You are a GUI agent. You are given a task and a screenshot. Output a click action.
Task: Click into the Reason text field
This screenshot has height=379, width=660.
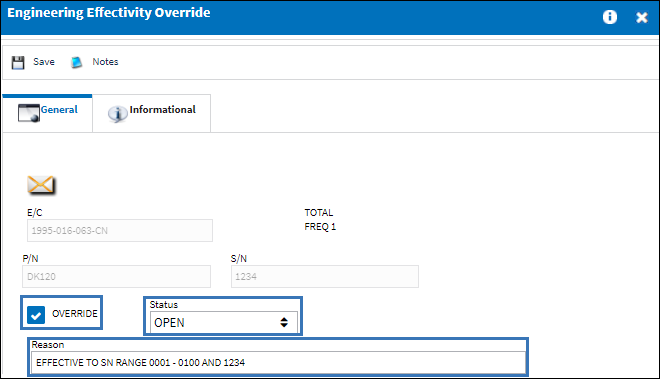pos(278,363)
